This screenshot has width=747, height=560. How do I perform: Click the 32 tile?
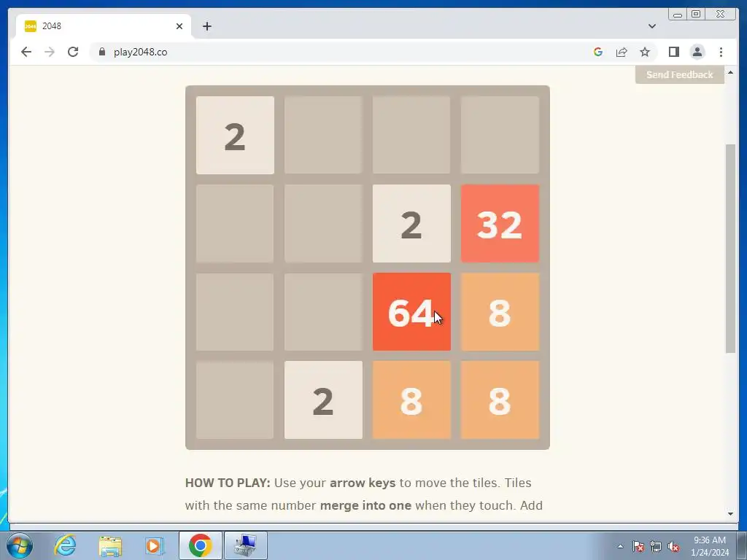click(500, 224)
